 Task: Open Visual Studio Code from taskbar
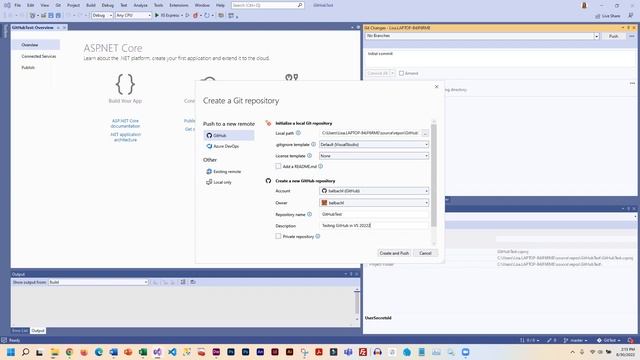(x=172, y=352)
